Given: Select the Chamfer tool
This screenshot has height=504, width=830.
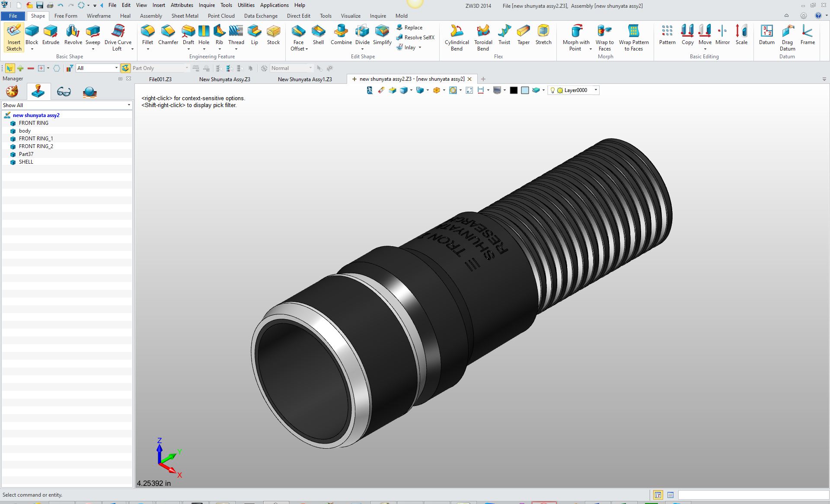Looking at the screenshot, I should 168,35.
